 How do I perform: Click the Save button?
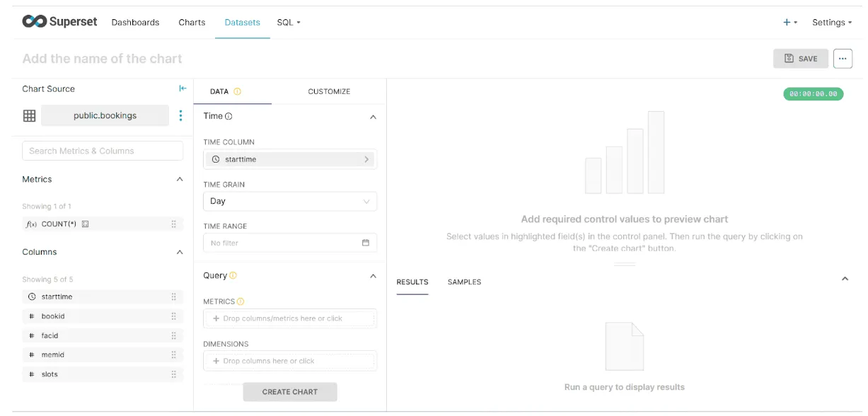click(801, 59)
